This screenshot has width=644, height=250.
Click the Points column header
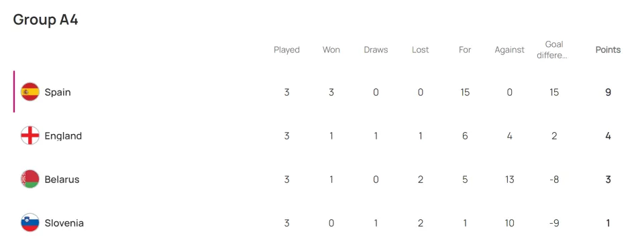click(x=608, y=50)
